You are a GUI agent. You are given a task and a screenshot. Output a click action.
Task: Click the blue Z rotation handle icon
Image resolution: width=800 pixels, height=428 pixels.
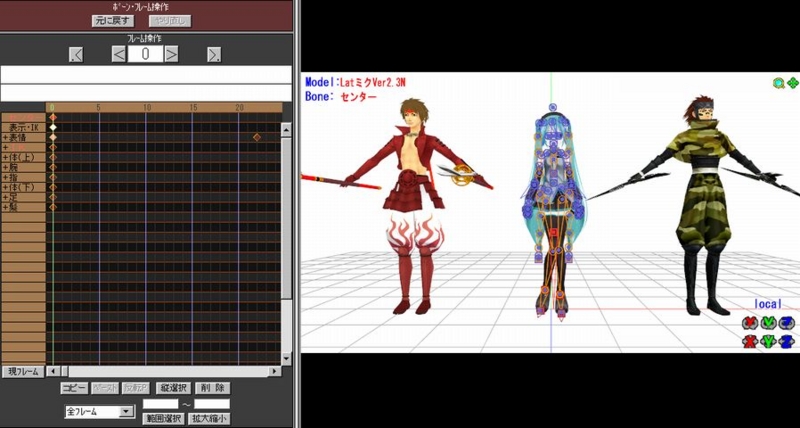(x=787, y=323)
